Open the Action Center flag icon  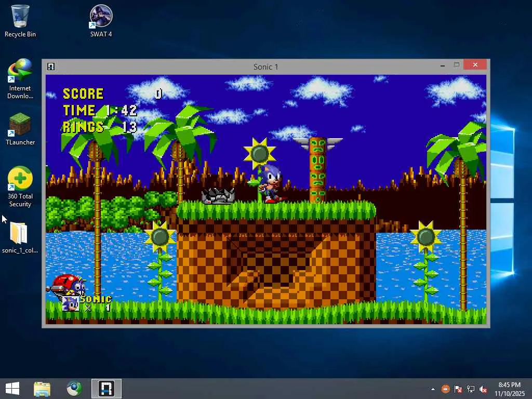458,389
